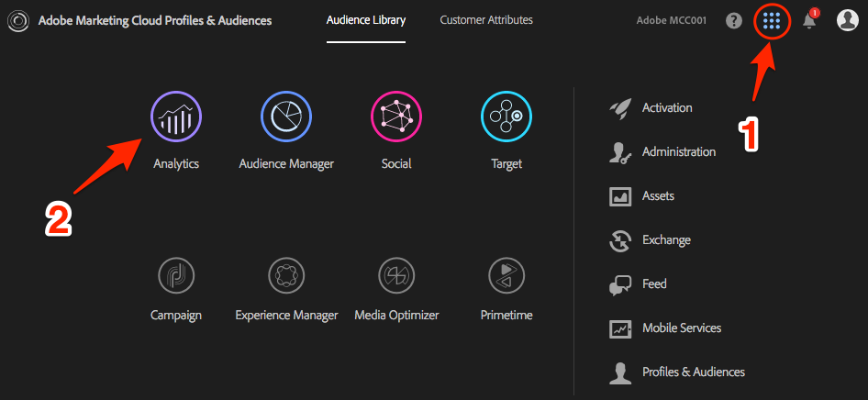The image size is (868, 400).
Task: Click the Feed speech-bubbles icon
Action: pyautogui.click(x=620, y=284)
